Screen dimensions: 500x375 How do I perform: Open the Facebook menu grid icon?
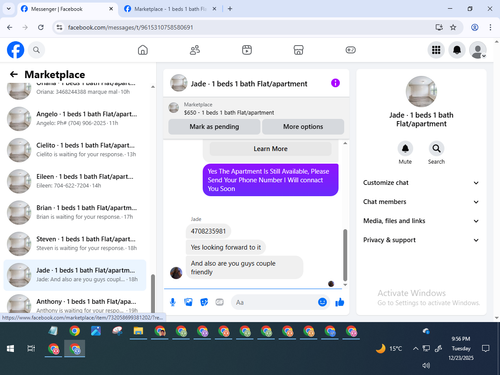click(x=436, y=50)
